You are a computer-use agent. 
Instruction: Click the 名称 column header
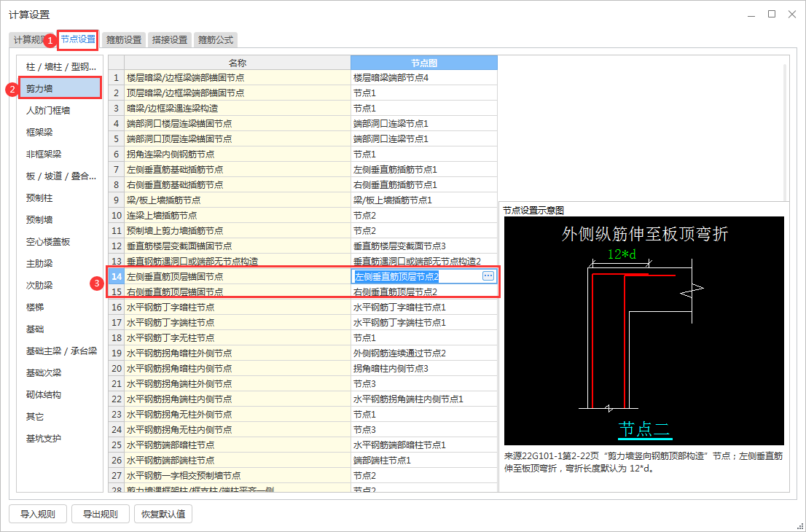pos(238,63)
